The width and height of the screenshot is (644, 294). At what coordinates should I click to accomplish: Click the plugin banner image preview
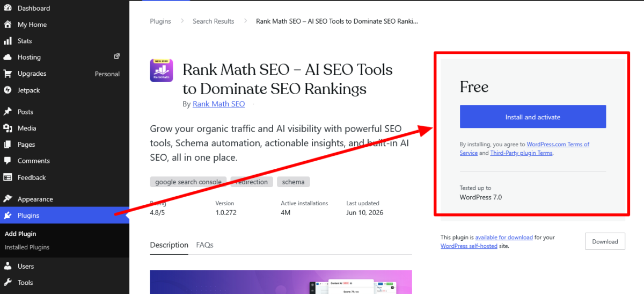coord(281,282)
